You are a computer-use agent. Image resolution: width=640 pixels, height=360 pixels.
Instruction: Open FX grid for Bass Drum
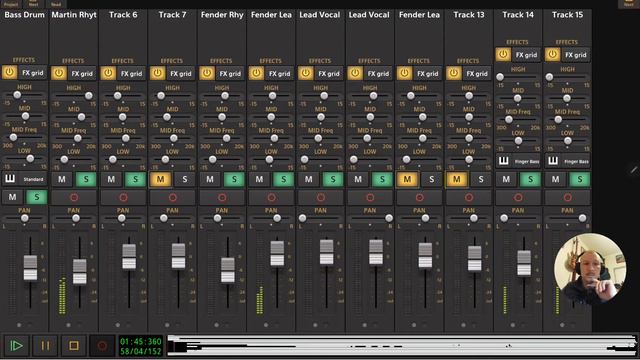(33, 73)
